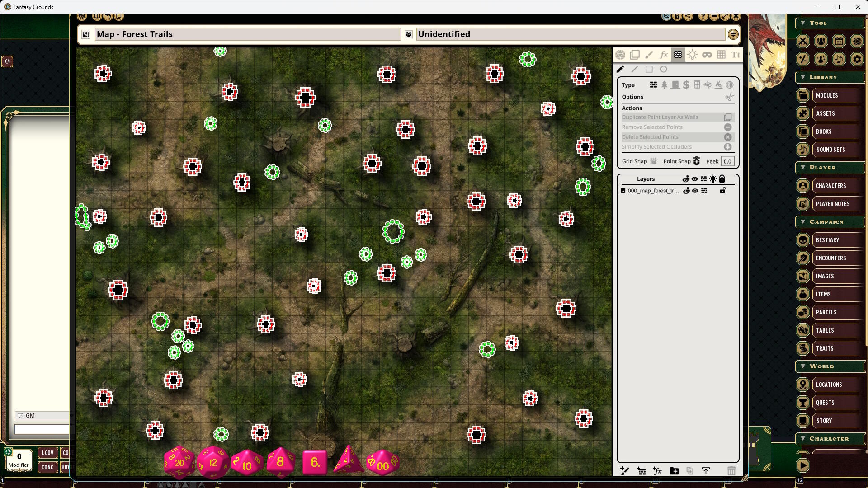Viewport: 868px width, 488px height.
Task: Select the line draw tool
Action: 635,69
